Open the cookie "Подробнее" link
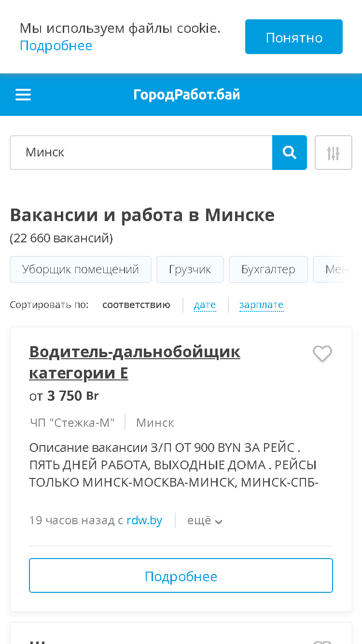Image resolution: width=362 pixels, height=644 pixels. 56,46
